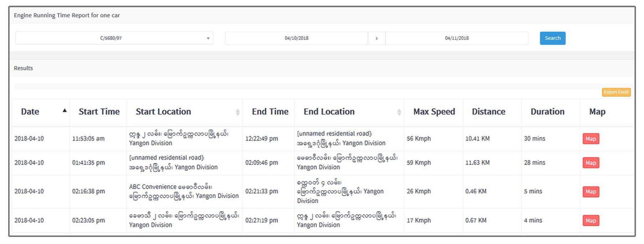
Task: Click the Distance column header
Action: pyautogui.click(x=488, y=112)
